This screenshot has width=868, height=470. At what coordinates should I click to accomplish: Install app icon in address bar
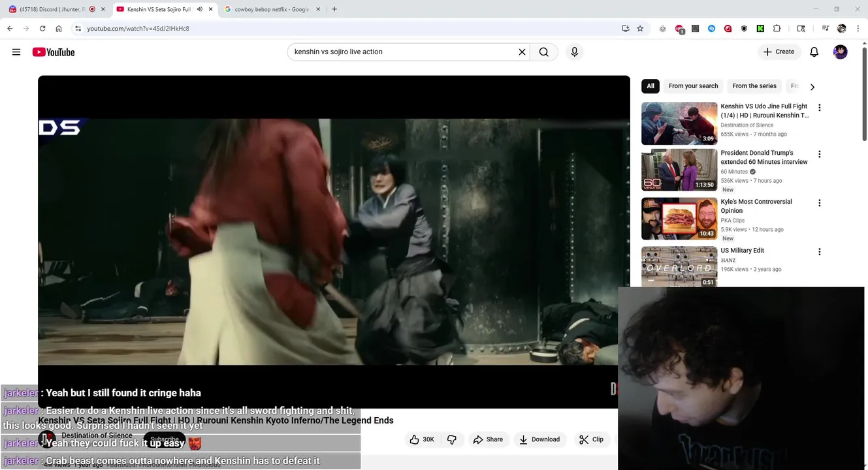[x=625, y=29]
